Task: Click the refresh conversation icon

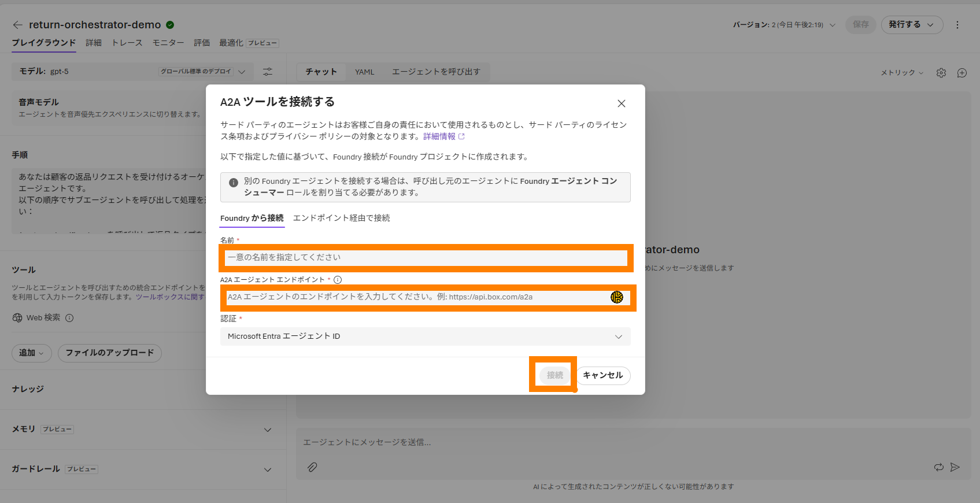Action: click(x=939, y=467)
